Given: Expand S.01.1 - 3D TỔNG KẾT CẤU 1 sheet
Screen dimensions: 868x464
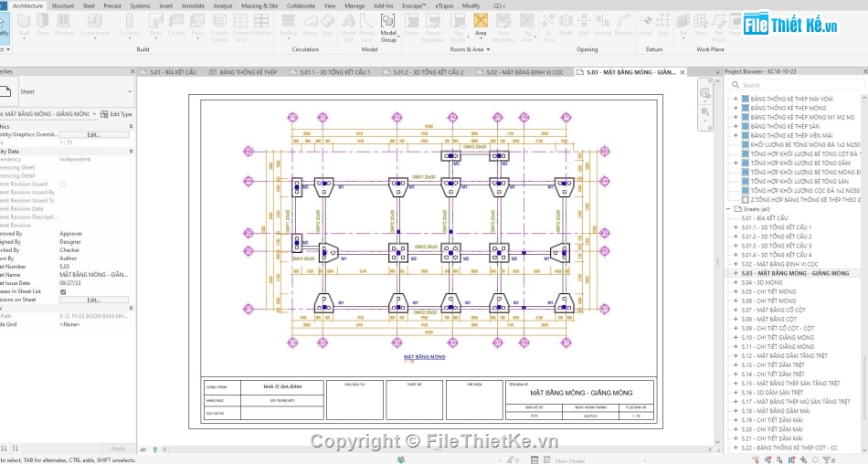Looking at the screenshot, I should click(x=736, y=227).
